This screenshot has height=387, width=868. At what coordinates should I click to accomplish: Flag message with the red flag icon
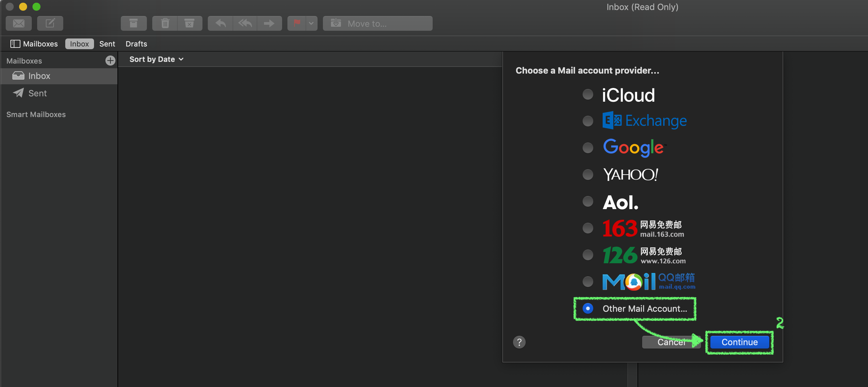pos(297,23)
